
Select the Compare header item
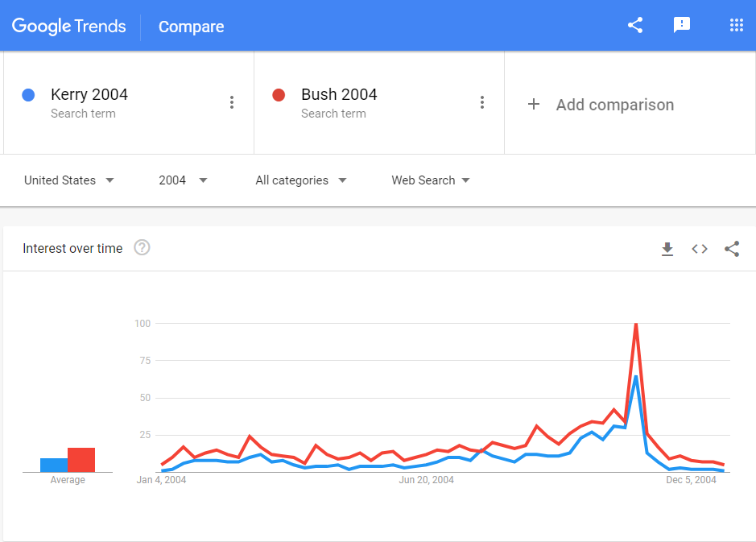192,27
